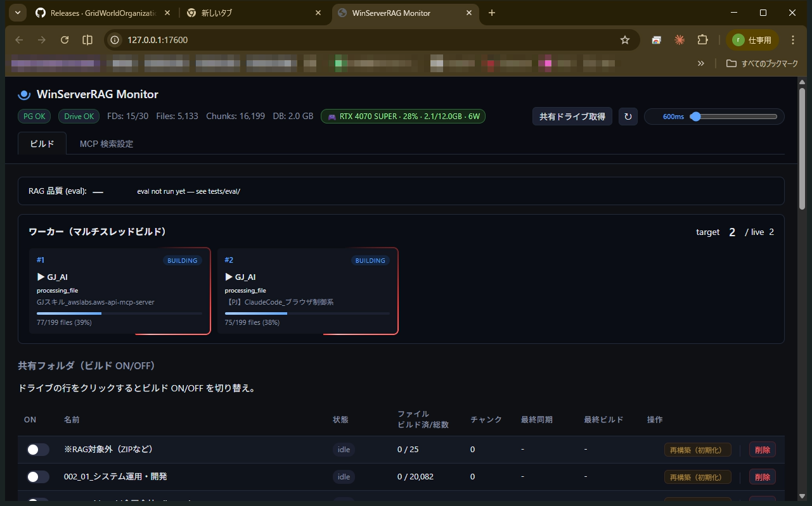812x506 pixels.
Task: Click BUILDING badge on worker #1
Action: pos(183,260)
